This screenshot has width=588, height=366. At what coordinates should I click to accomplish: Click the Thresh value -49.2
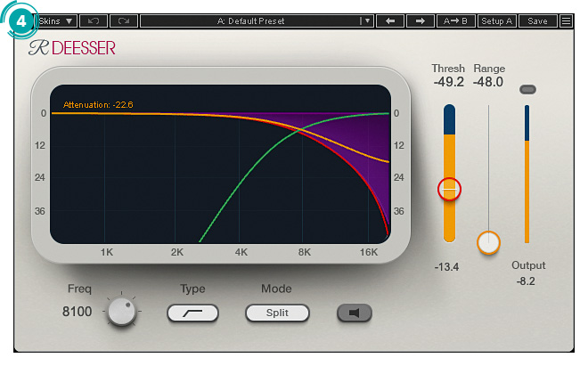[x=448, y=82]
